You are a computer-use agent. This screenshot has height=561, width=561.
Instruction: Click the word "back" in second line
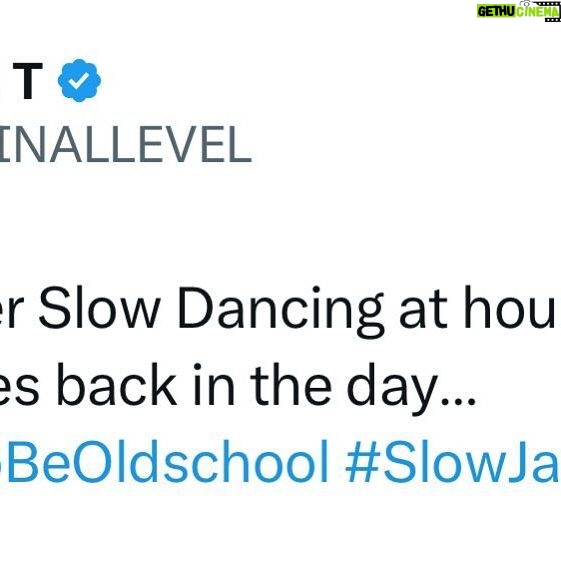[117, 384]
